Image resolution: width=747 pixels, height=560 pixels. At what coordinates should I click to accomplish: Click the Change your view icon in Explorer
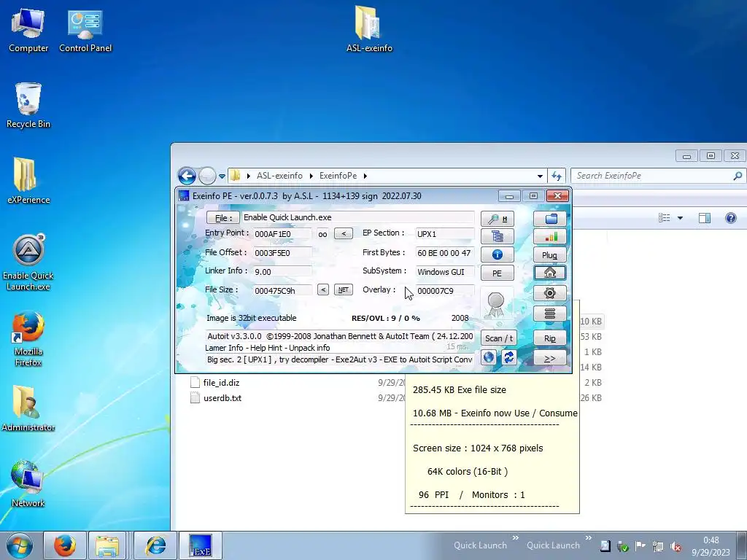click(664, 217)
